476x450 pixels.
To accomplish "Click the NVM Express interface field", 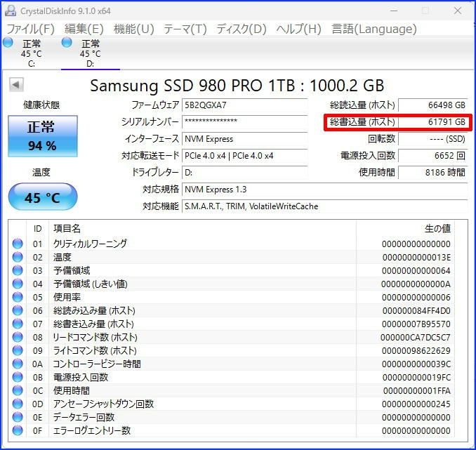I will pos(245,139).
